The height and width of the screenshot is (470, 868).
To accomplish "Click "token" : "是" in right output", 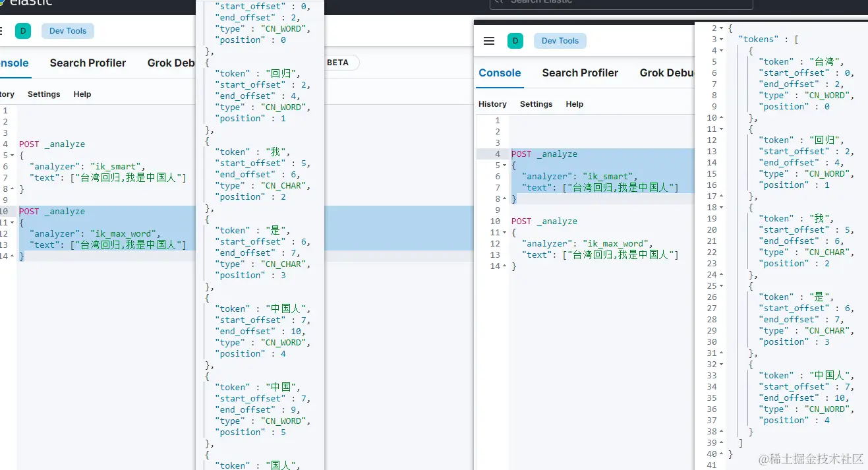I will pos(796,297).
